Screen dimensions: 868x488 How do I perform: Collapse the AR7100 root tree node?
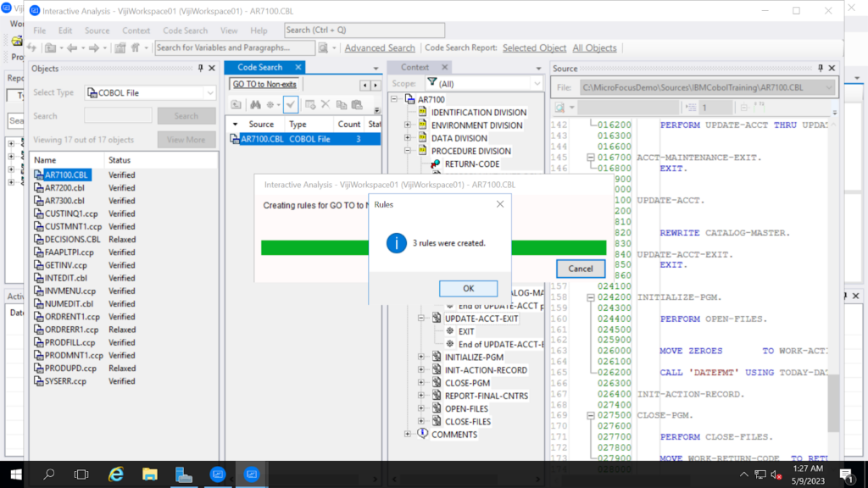coord(394,100)
